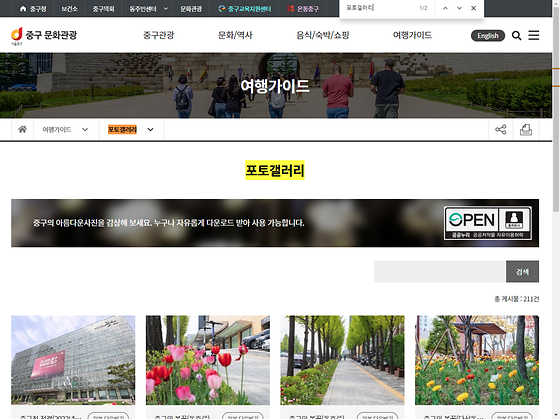Open the yellow tulip garden thumbnail
Screen dimensions: 560x419
point(477,360)
